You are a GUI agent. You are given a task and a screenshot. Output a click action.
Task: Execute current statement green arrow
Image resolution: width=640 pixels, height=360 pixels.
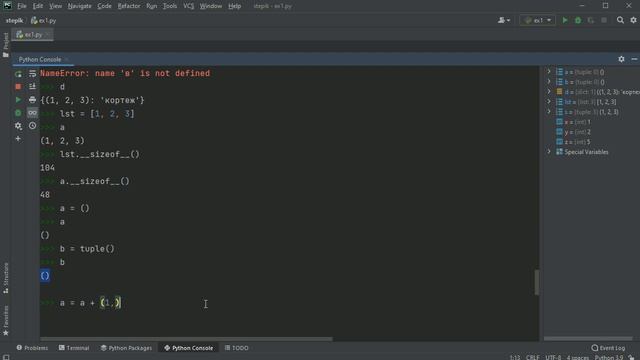click(18, 100)
